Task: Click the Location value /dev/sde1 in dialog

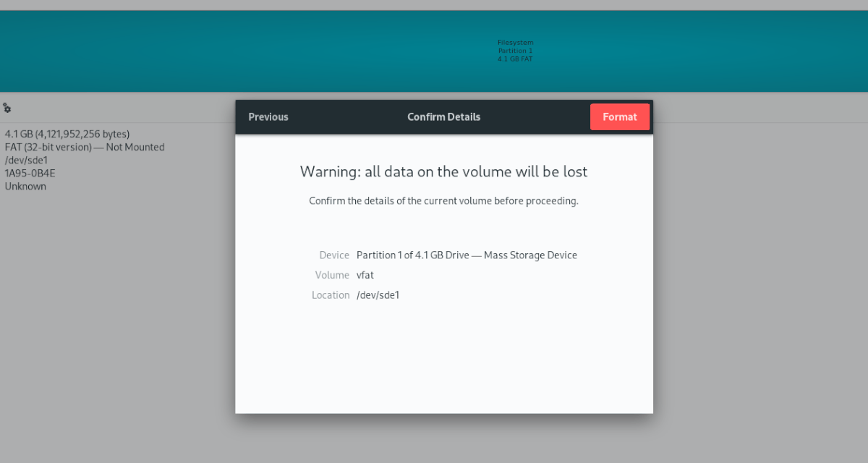Action: pyautogui.click(x=378, y=295)
